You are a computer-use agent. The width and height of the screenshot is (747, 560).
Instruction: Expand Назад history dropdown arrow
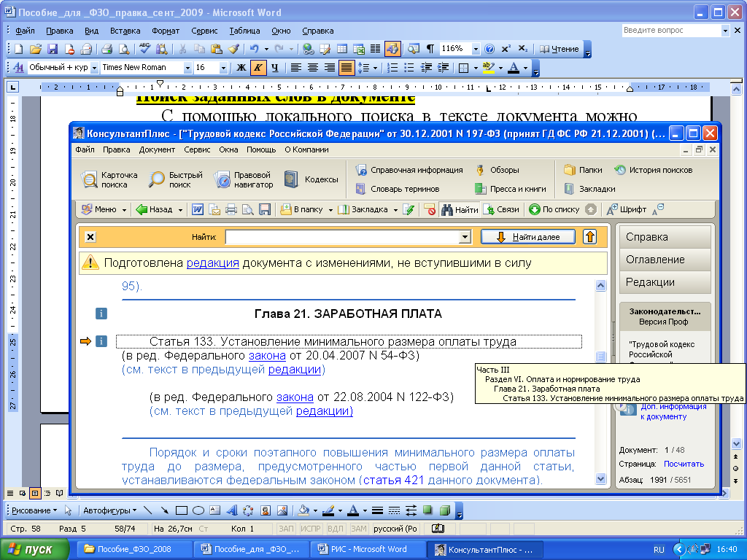(180, 210)
